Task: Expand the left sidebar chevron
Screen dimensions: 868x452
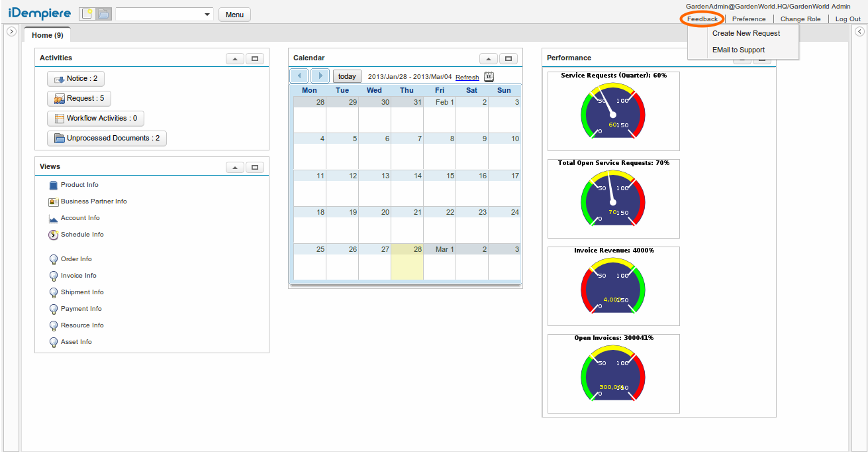Action: 11,32
